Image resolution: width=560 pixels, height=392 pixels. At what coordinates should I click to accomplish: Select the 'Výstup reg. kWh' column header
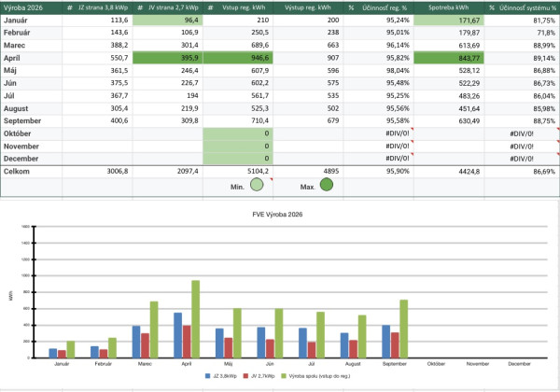coord(308,7)
